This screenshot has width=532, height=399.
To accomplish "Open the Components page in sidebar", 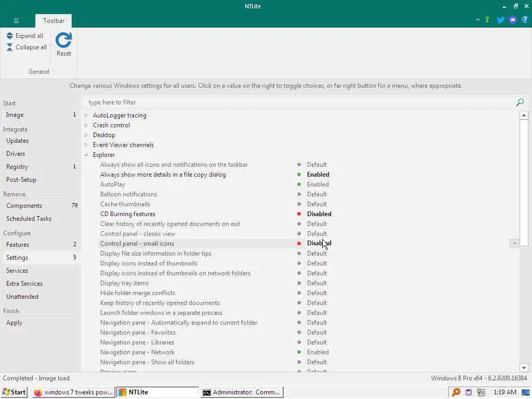I will [41, 206].
